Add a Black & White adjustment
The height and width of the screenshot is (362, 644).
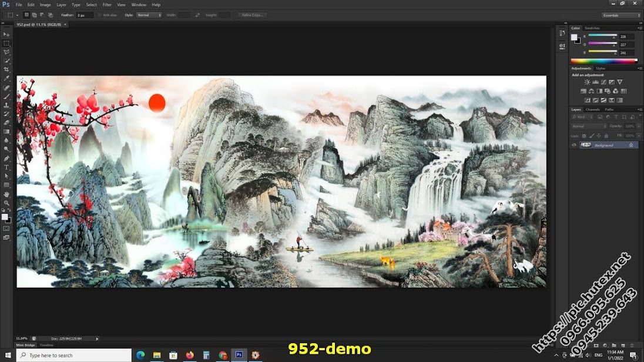(599, 91)
